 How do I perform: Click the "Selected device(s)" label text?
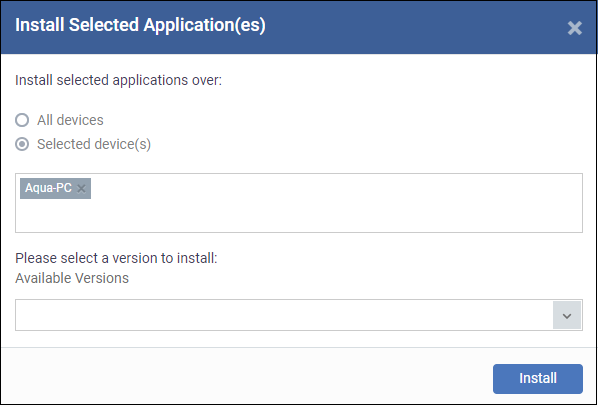[x=94, y=144]
